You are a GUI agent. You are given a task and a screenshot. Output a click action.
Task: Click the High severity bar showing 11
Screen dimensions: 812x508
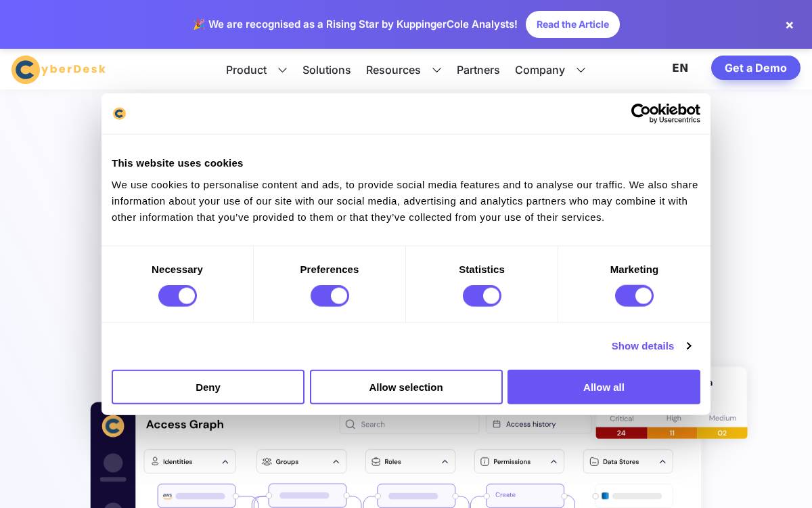pos(672,433)
